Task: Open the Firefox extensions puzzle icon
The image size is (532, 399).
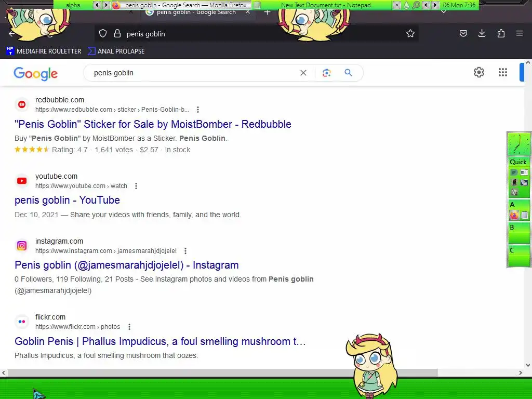Action: [501, 33]
